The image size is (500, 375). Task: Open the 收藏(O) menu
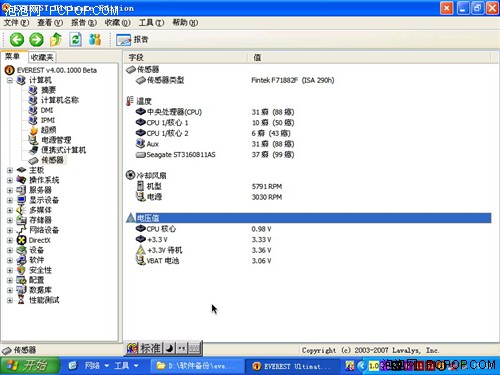[x=118, y=23]
